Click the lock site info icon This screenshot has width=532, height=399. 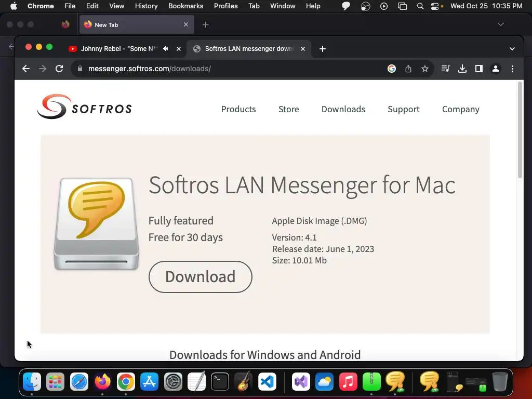pos(79,69)
